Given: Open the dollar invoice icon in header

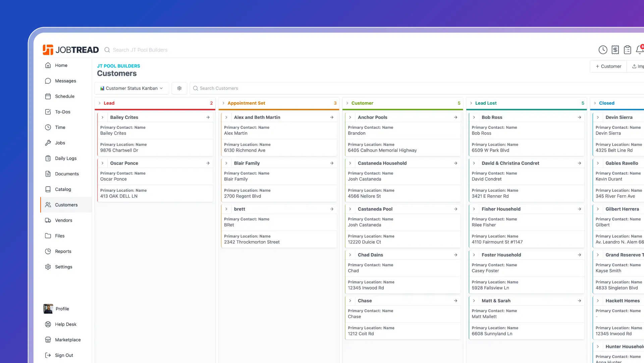Looking at the screenshot, I should tap(615, 50).
